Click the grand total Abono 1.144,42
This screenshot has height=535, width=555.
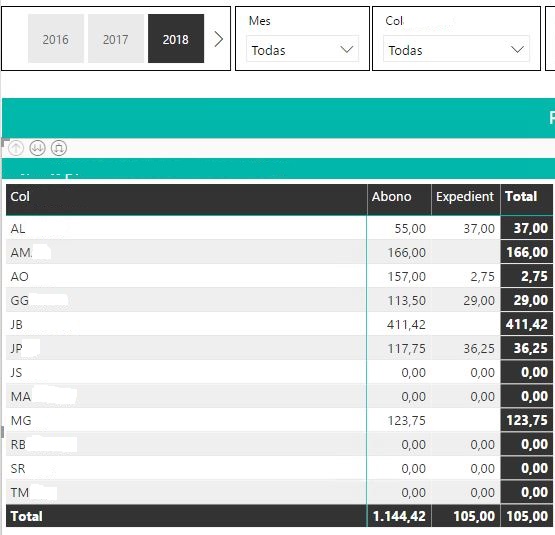[399, 516]
